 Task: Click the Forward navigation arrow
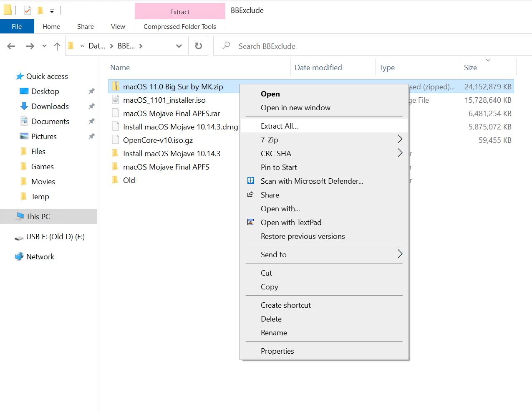click(30, 46)
